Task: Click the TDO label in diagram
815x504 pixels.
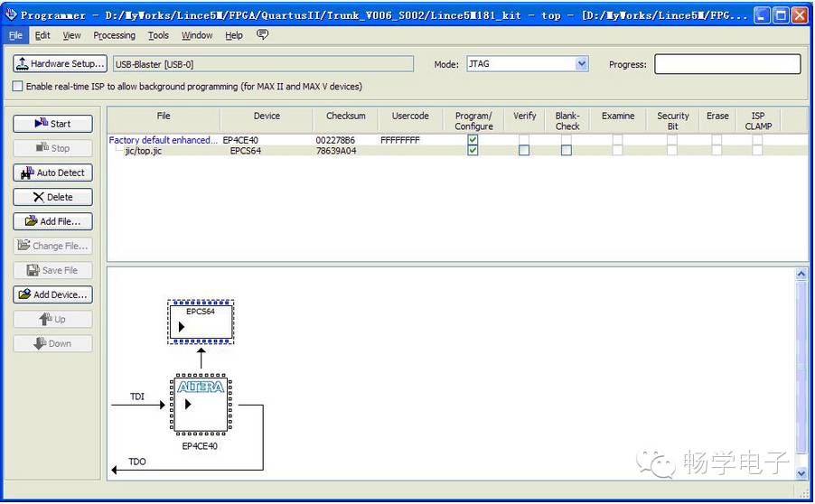Action: click(137, 462)
